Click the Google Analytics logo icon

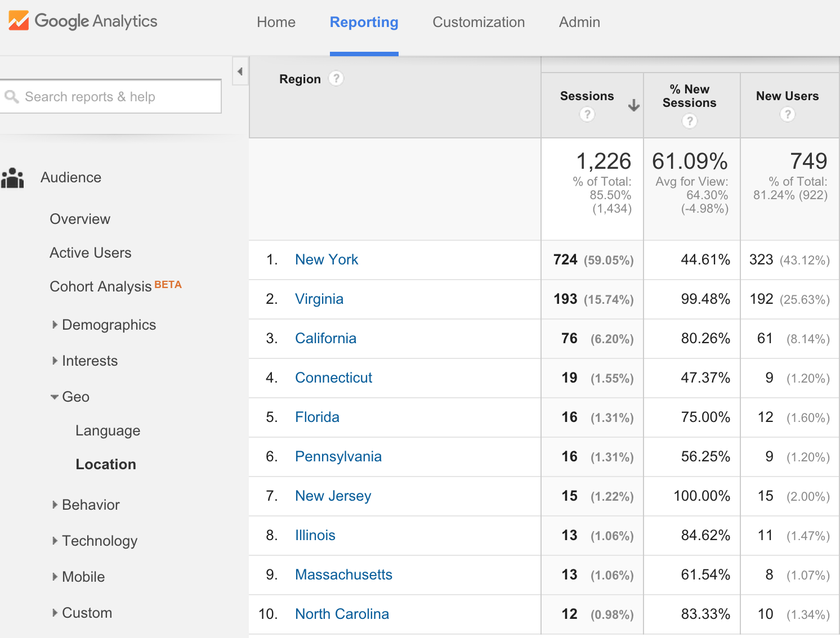click(19, 21)
